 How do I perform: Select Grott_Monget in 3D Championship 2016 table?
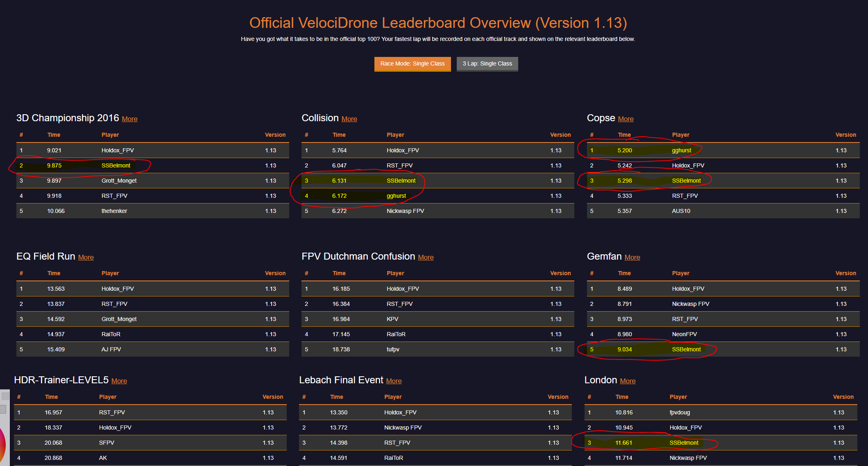(119, 181)
